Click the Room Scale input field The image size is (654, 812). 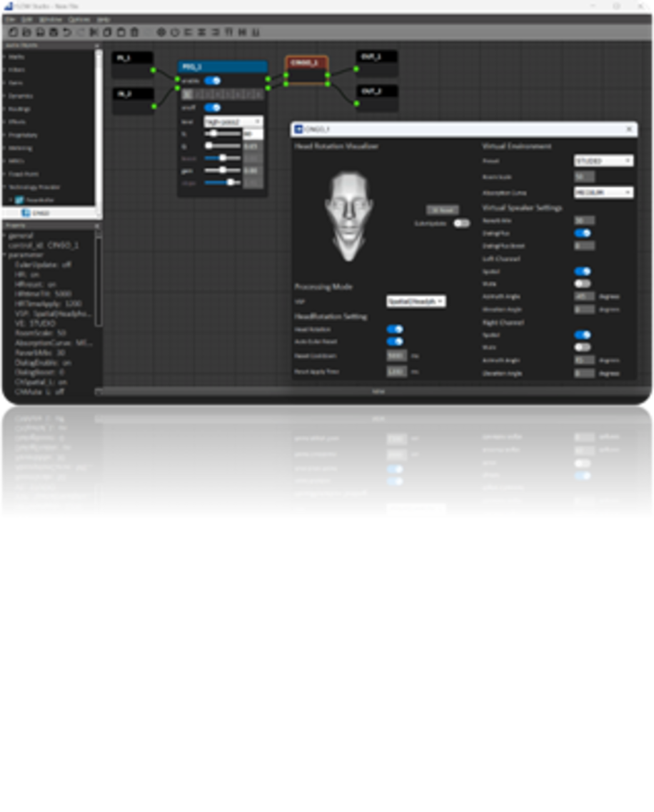(584, 177)
